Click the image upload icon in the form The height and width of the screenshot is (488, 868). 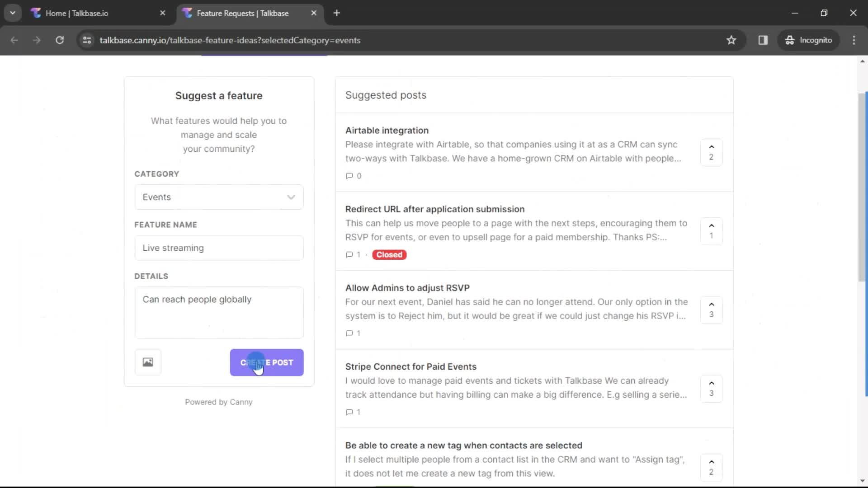click(147, 362)
